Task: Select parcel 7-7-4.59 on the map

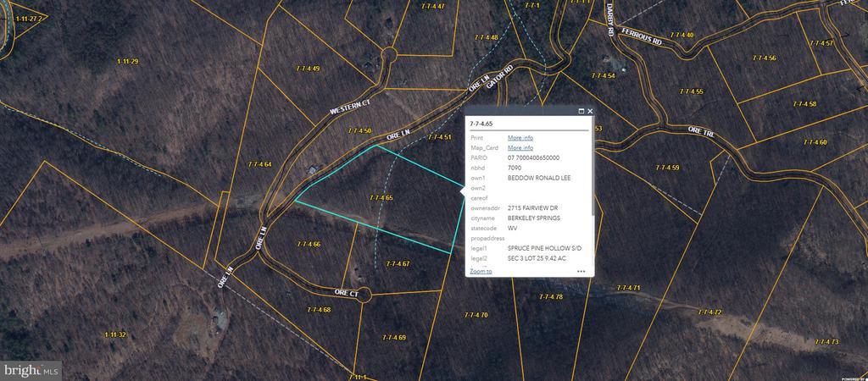Action: (667, 168)
